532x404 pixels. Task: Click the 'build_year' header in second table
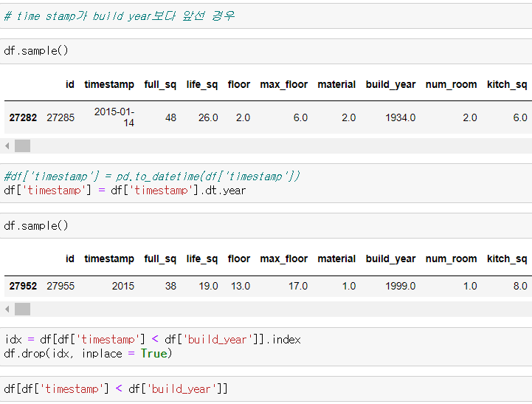click(x=390, y=259)
